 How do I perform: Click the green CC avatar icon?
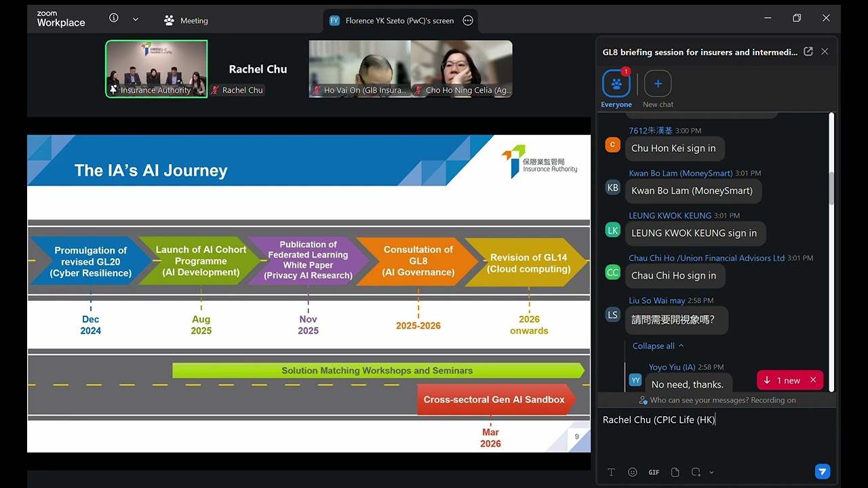point(613,272)
